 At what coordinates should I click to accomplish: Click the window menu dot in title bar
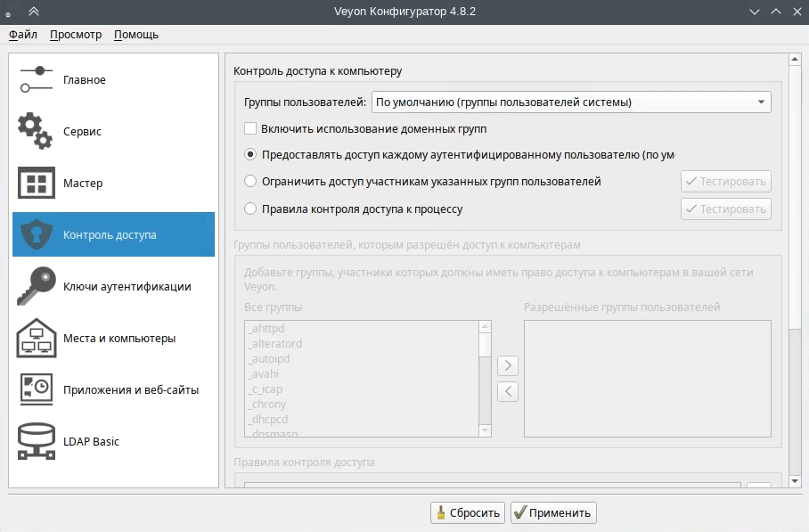pos(8,15)
